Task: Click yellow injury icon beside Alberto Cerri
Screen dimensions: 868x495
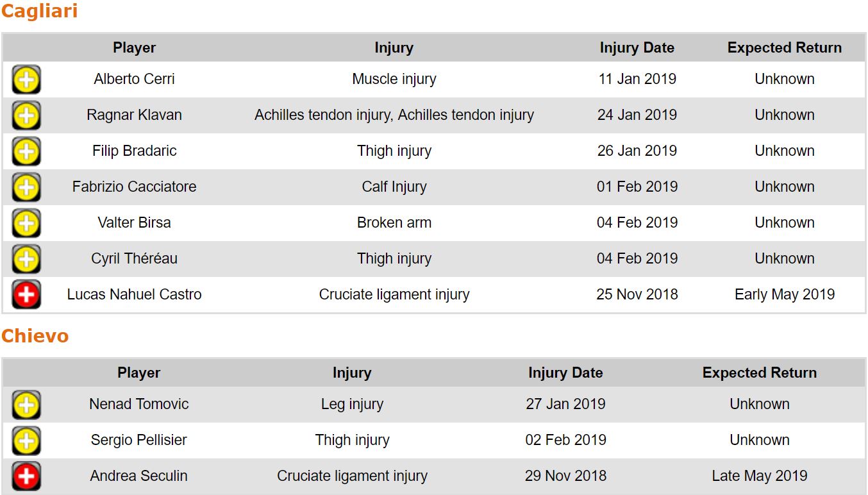Action: (26, 80)
